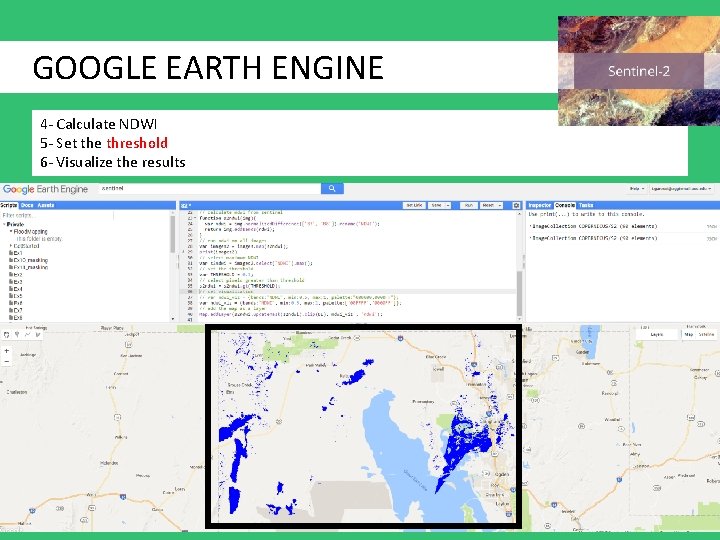Click the search field containing sentinel
The width and height of the screenshot is (720, 540).
coord(209,188)
